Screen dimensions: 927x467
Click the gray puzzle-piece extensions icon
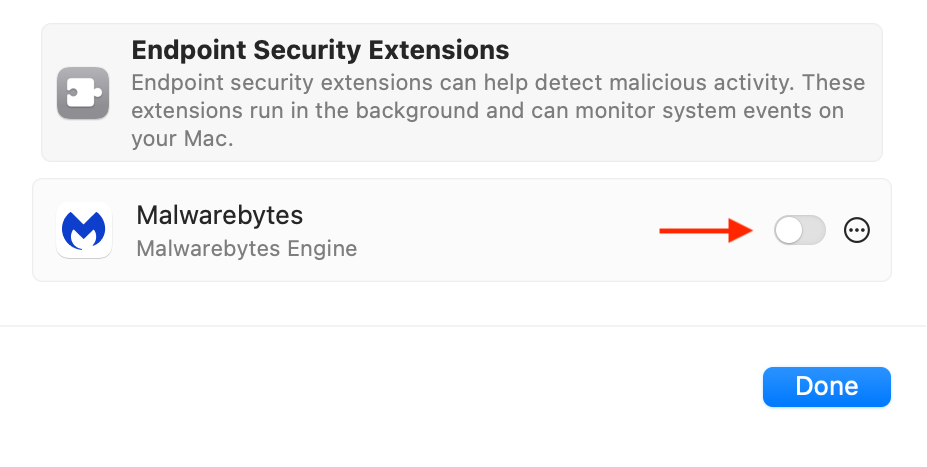coord(83,93)
